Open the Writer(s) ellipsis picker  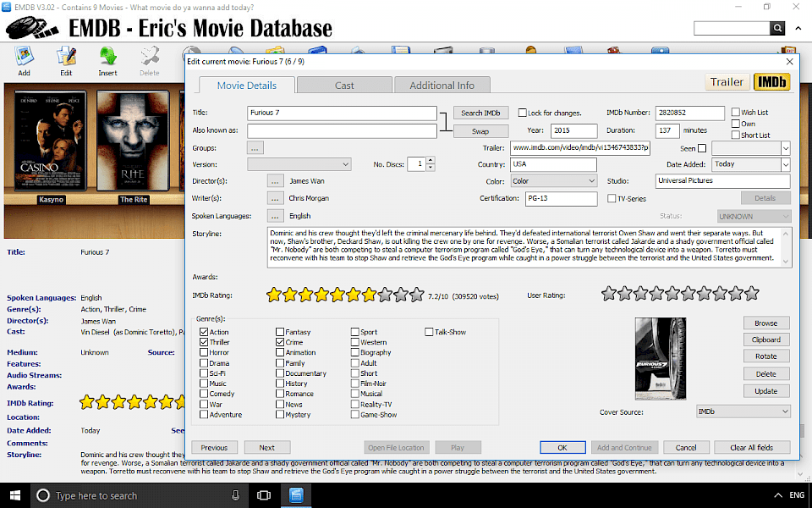(275, 198)
